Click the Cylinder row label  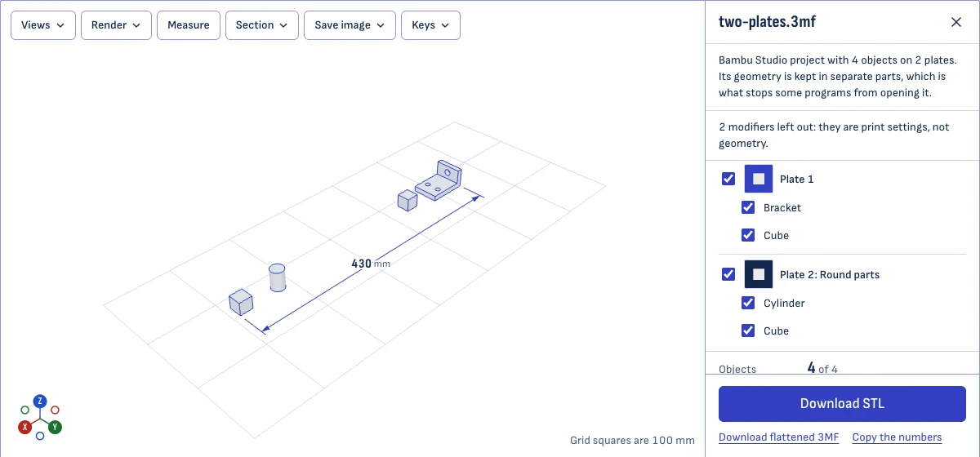coord(784,304)
